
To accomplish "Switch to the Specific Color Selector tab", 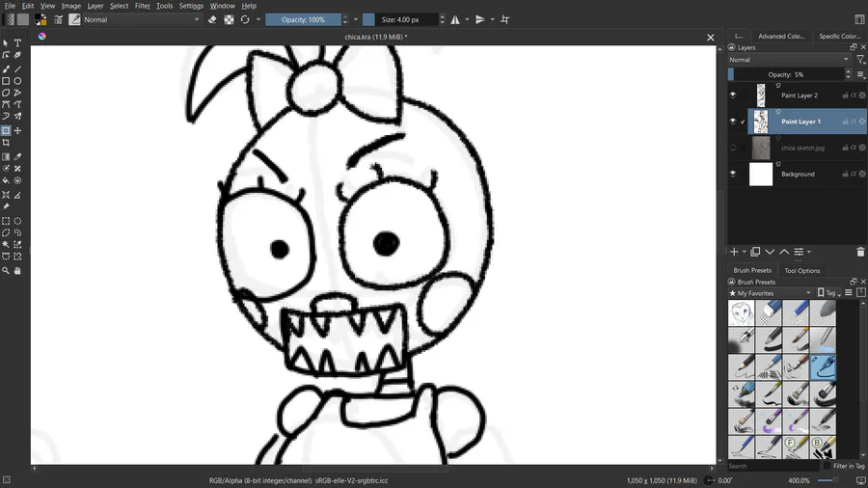I will click(839, 36).
